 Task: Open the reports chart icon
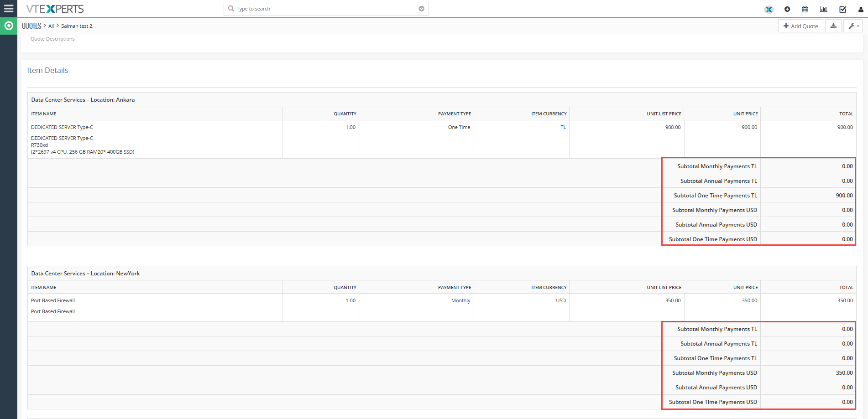(824, 9)
